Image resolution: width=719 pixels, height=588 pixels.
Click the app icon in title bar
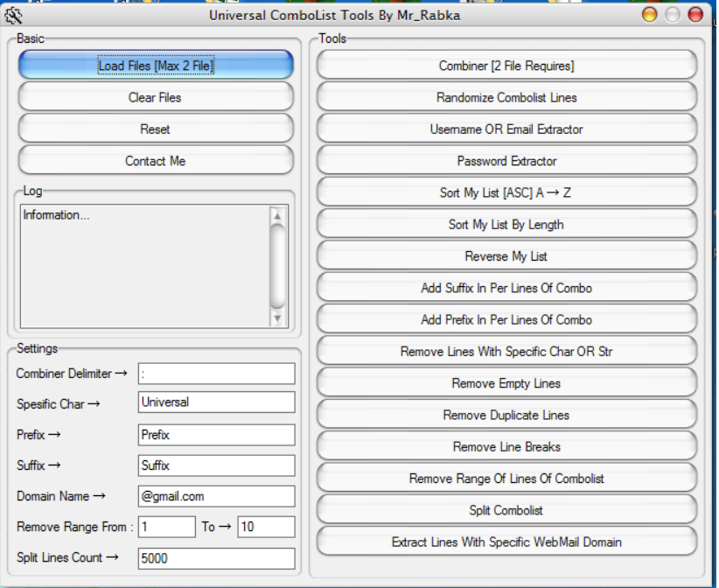[x=13, y=14]
